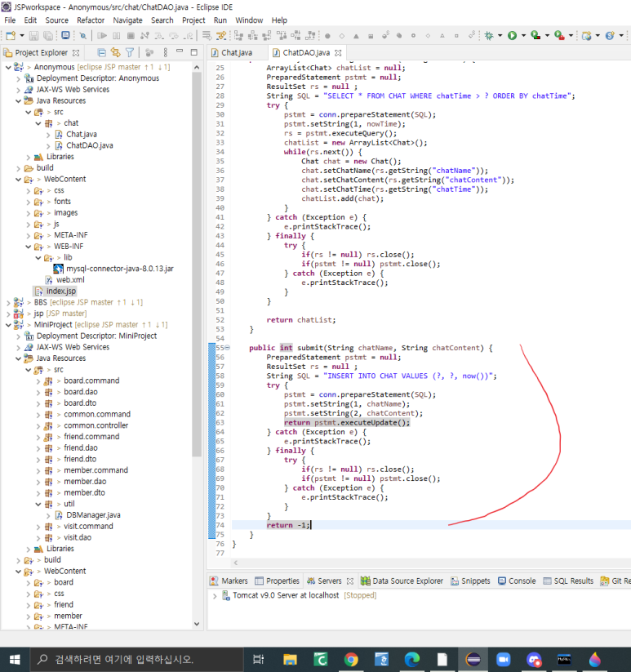Select index.jsp in Project Explorer
The height and width of the screenshot is (672, 631).
coord(61,291)
